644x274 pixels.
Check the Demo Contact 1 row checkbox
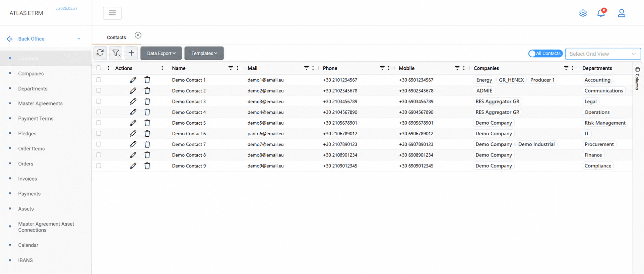(99, 80)
